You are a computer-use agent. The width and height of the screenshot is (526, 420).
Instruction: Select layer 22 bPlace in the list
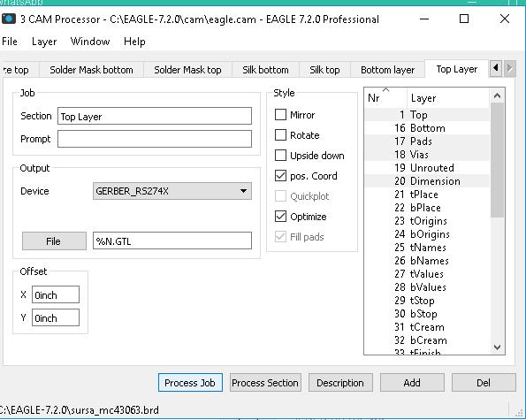click(x=427, y=208)
